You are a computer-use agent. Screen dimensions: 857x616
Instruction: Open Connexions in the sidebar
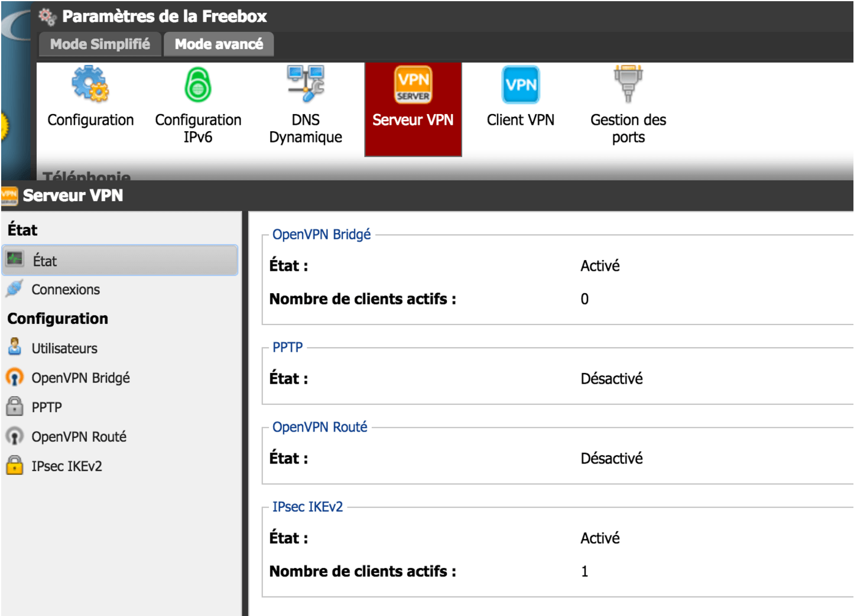66,290
